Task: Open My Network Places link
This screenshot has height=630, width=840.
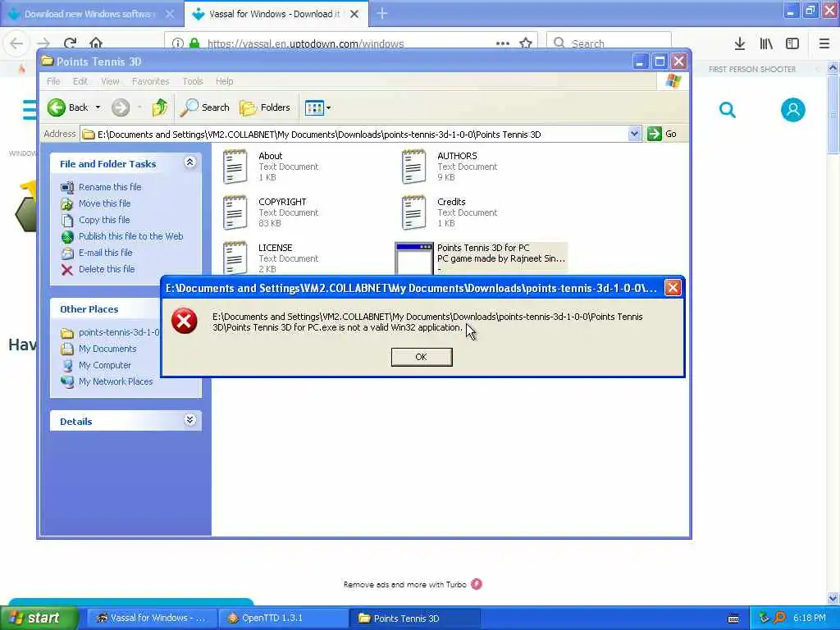Action: tap(116, 382)
